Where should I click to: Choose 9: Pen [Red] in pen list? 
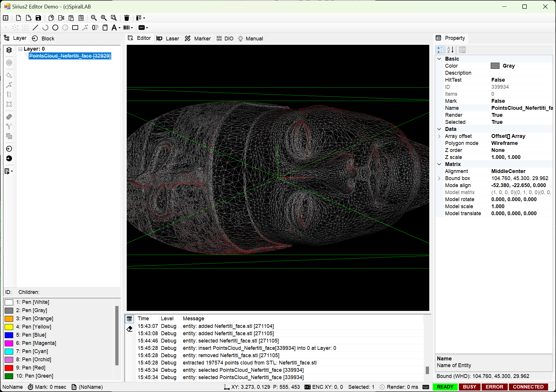tap(31, 368)
